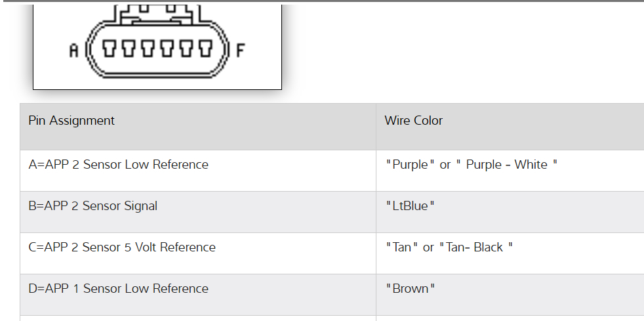Select the pin slot nearest the F label
Viewport: 644px width, 321px height.
coord(205,49)
